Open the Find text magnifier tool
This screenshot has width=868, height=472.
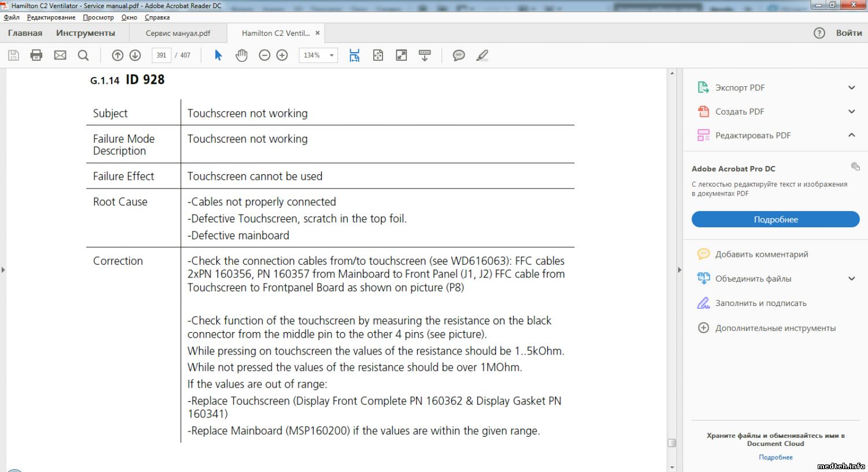click(x=83, y=55)
